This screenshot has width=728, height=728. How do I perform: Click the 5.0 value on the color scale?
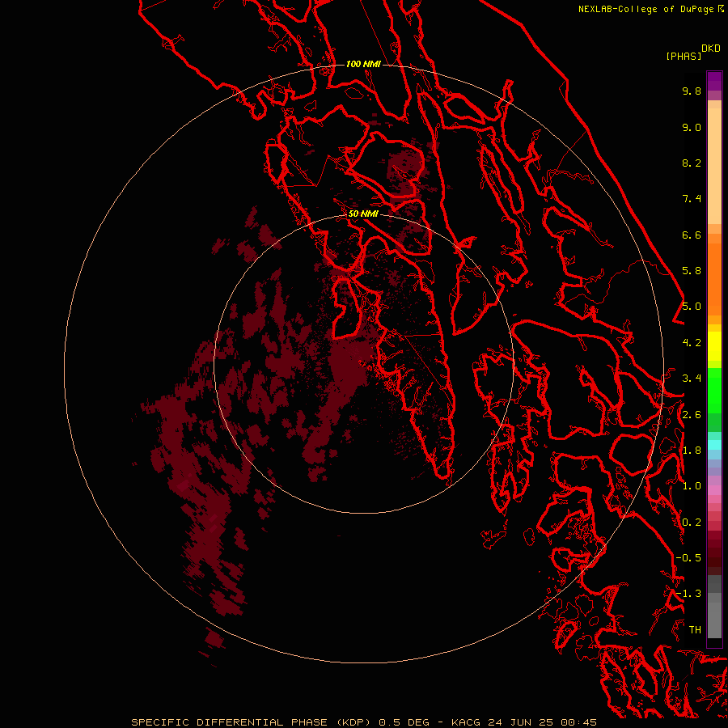(x=692, y=307)
